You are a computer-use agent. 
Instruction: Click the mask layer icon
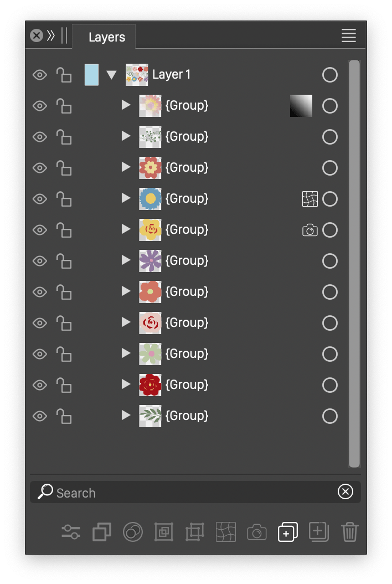[x=164, y=532]
